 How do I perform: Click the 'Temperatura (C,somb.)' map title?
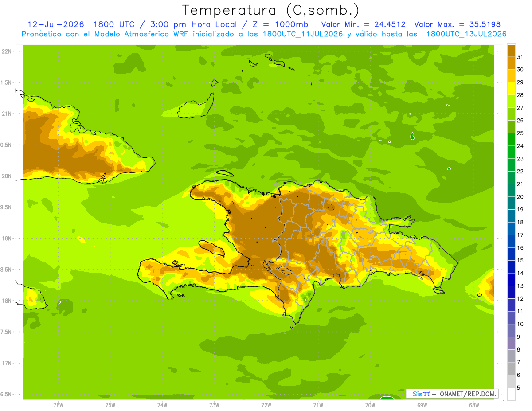270,10
